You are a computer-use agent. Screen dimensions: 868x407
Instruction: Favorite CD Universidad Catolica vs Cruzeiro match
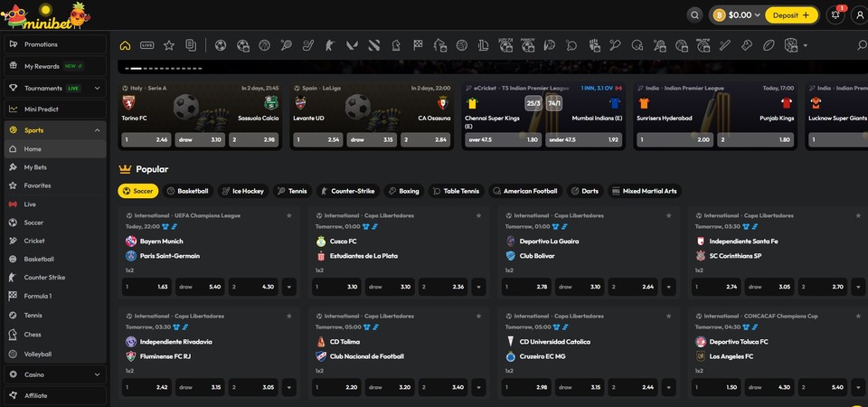669,316
